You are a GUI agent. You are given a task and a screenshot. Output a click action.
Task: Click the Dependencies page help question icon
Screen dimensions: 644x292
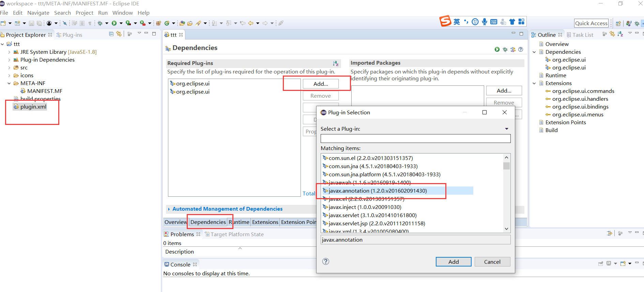point(521,49)
